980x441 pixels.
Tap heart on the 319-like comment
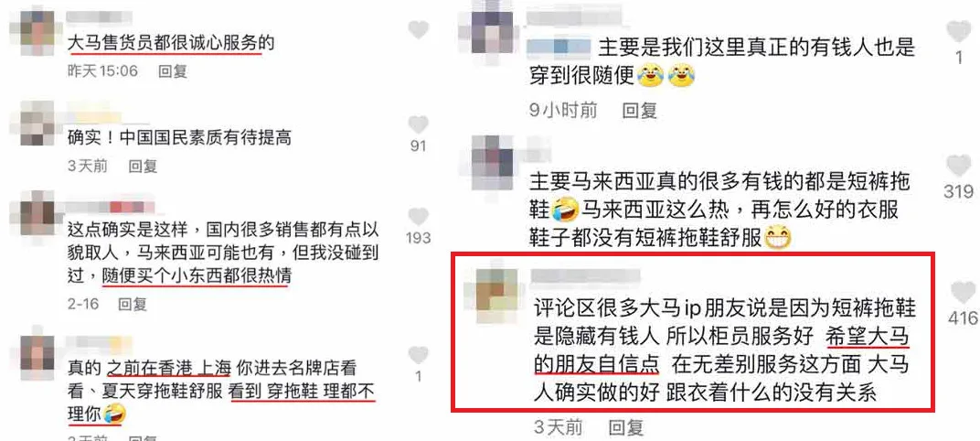tap(959, 165)
